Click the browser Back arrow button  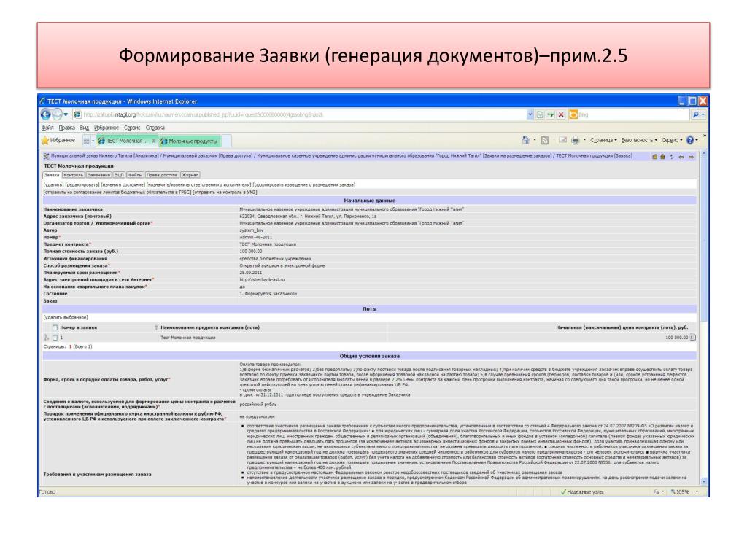click(x=46, y=114)
